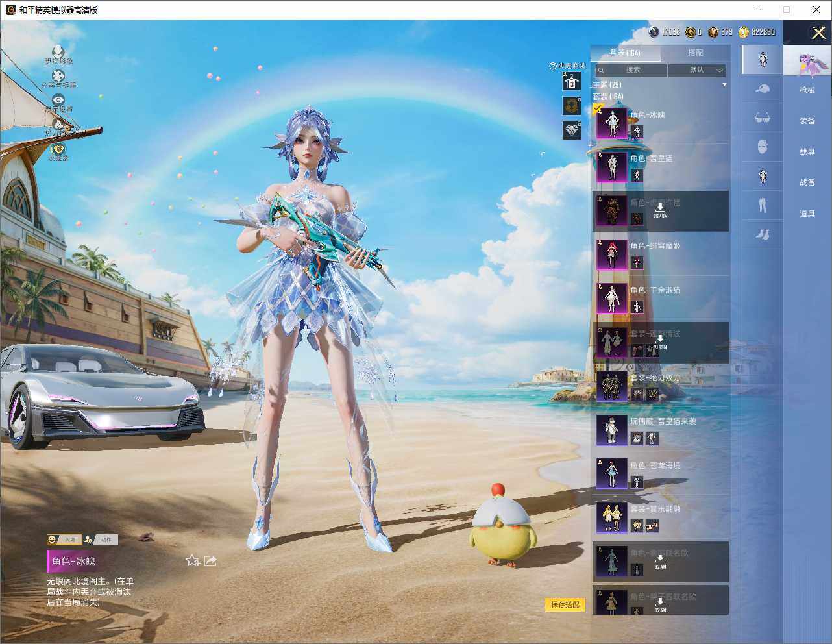Click the gold coin balance 822890
This screenshot has width=832, height=644.
click(x=756, y=32)
